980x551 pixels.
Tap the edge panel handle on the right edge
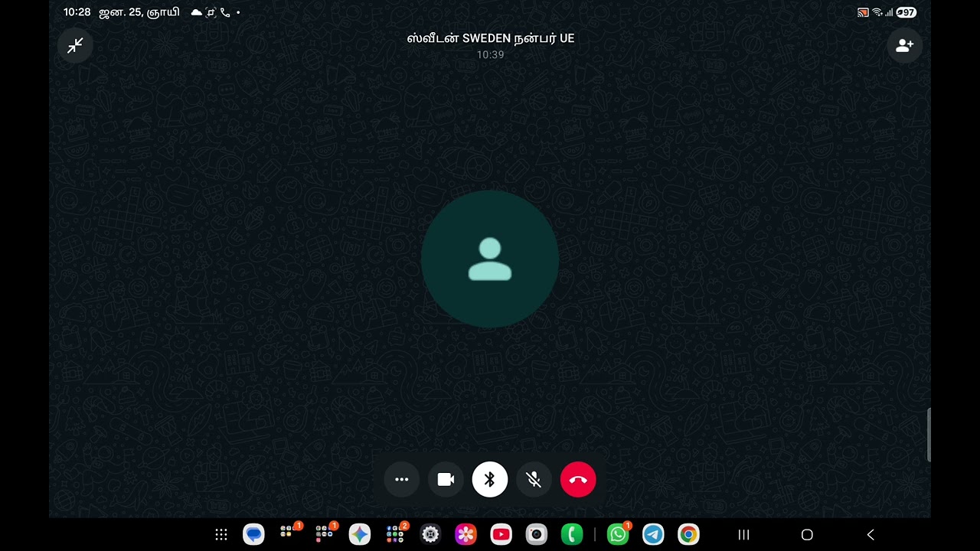929,435
